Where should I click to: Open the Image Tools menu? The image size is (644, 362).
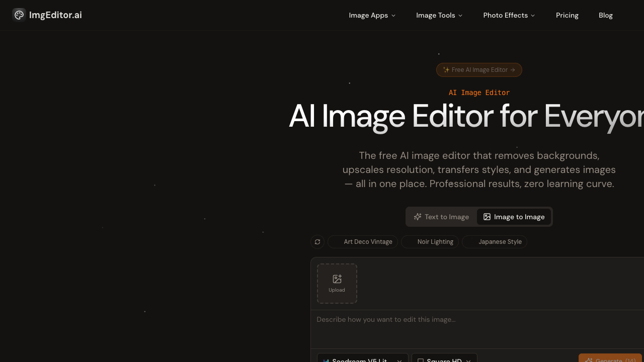tap(439, 15)
